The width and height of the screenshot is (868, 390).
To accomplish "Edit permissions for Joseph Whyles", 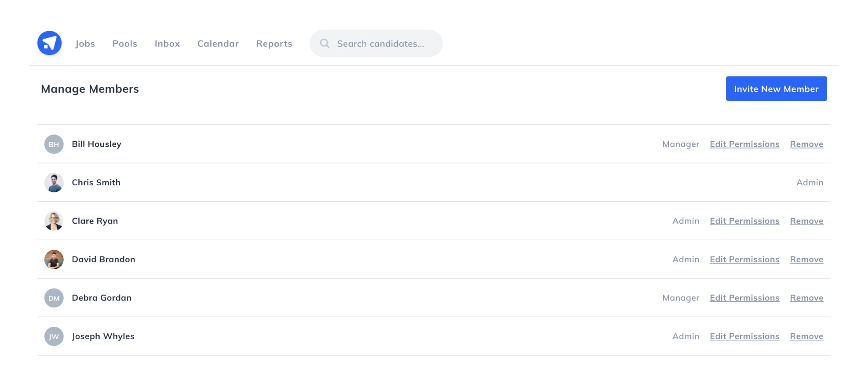I will tap(744, 336).
